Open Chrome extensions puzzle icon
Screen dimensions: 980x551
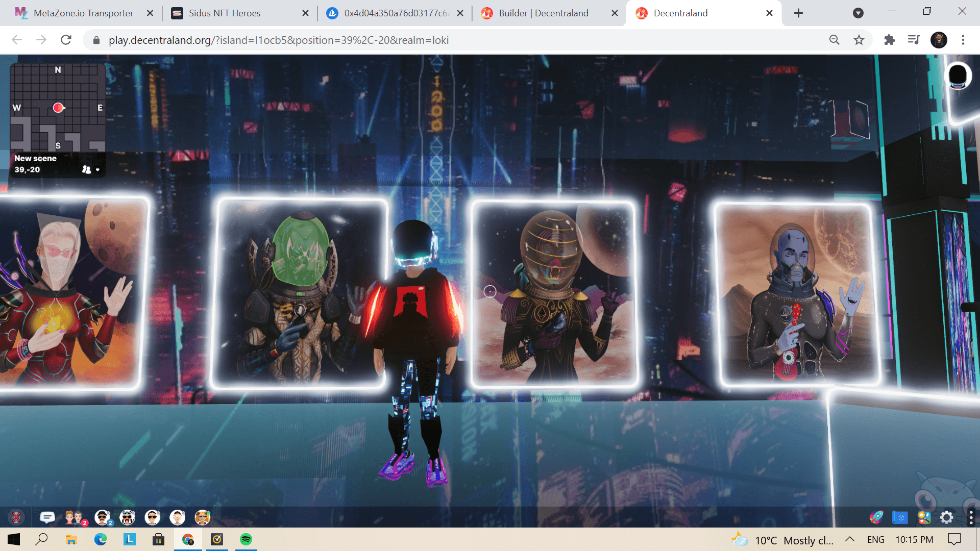click(x=889, y=40)
